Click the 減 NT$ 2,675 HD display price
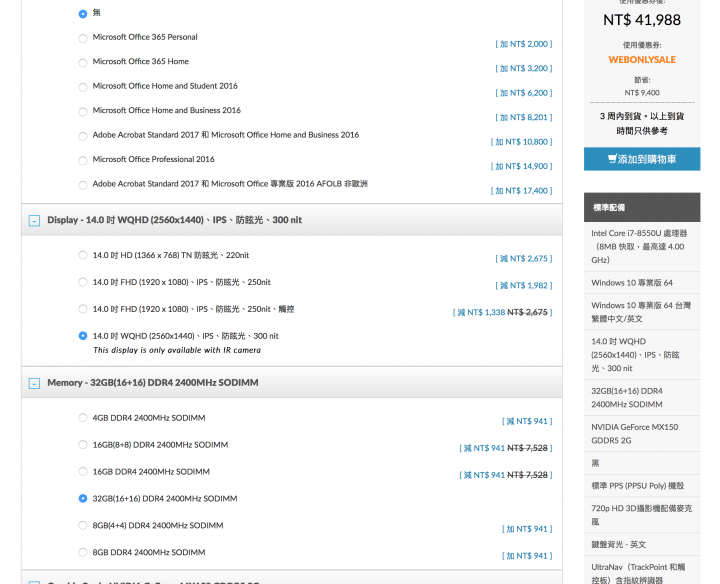 coord(523,258)
